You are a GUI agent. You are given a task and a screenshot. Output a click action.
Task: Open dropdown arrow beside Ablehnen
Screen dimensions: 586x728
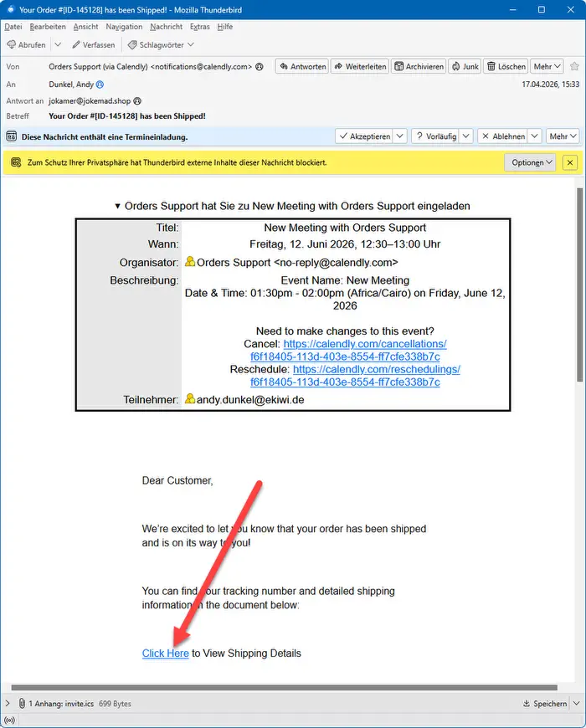click(x=534, y=136)
